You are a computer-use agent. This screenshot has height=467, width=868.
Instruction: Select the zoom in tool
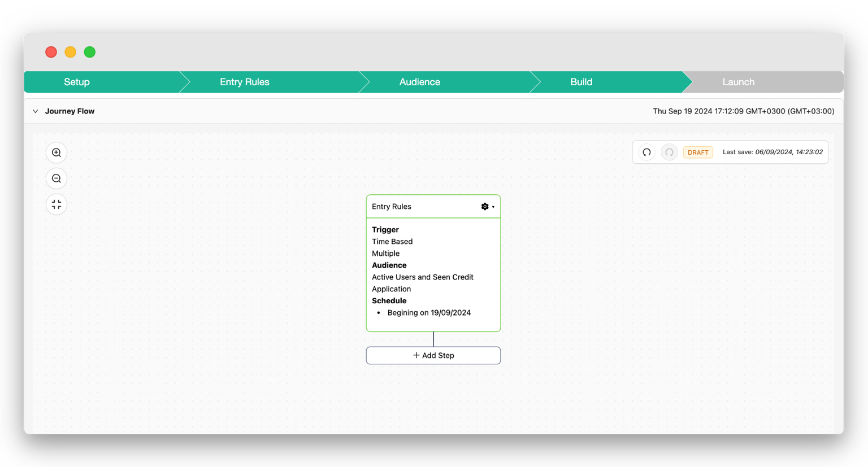point(56,152)
